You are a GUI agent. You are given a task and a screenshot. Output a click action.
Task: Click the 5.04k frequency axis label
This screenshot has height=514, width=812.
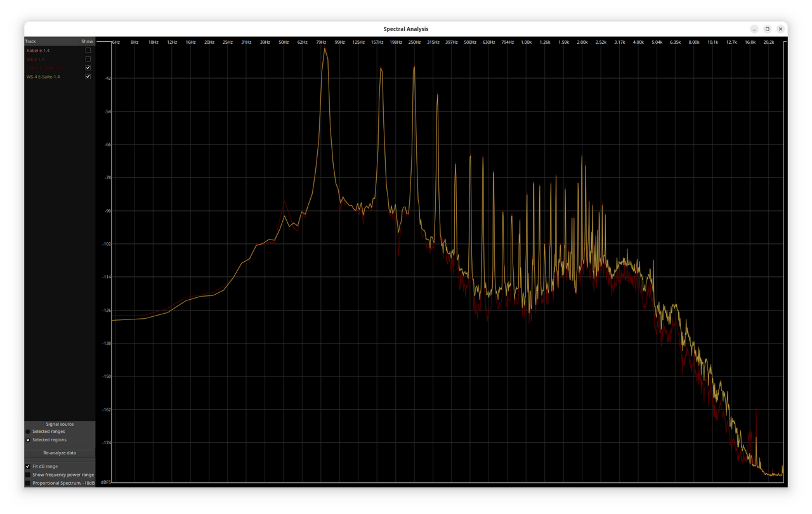[x=657, y=42]
